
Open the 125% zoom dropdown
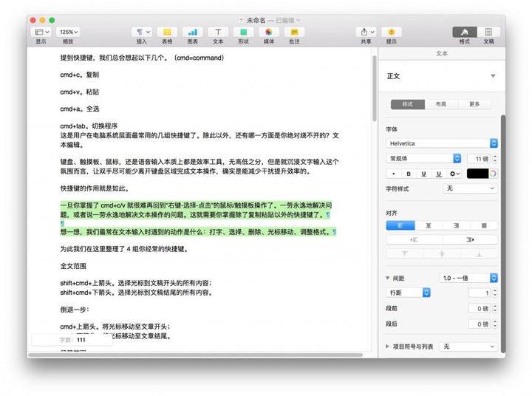[x=68, y=32]
